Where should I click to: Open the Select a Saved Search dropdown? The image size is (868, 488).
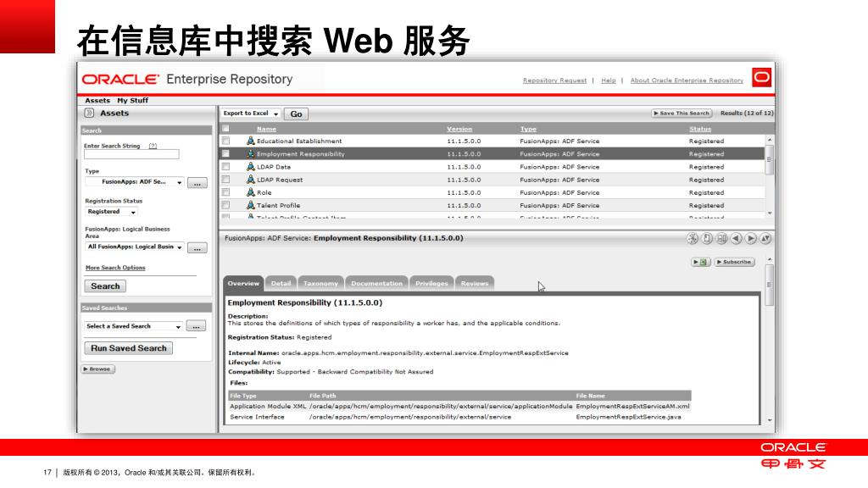(x=133, y=326)
